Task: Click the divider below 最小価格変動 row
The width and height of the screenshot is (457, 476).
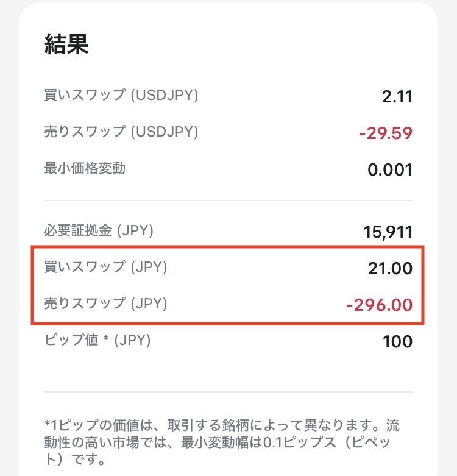Action: [228, 201]
